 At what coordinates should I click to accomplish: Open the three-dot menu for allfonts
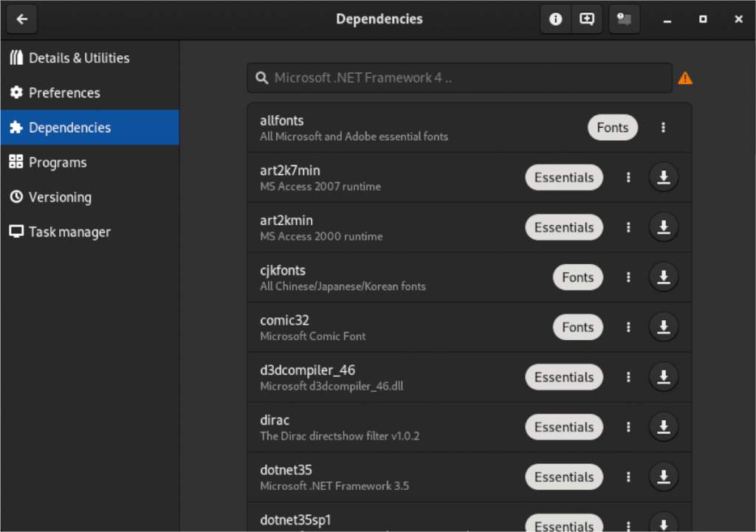click(663, 127)
